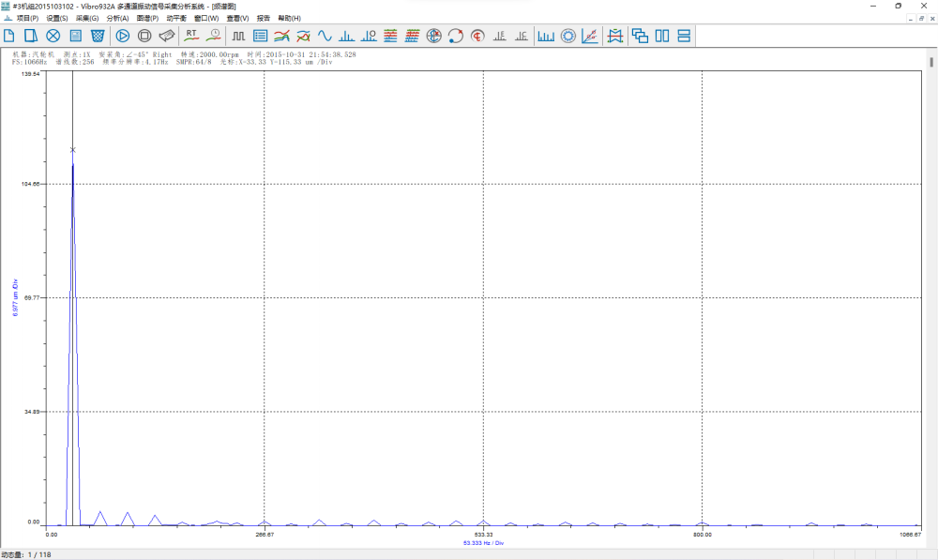
Task: Click the eraser clear icon
Action: [x=166, y=36]
